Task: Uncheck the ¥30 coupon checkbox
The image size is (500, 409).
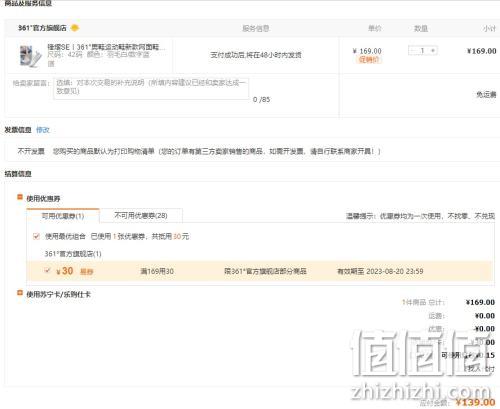Action: click(x=47, y=270)
